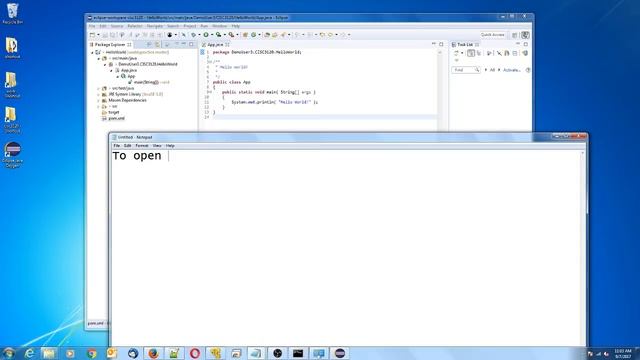This screenshot has width=640, height=360.
Task: Click taskbar clock
Action: click(x=622, y=353)
